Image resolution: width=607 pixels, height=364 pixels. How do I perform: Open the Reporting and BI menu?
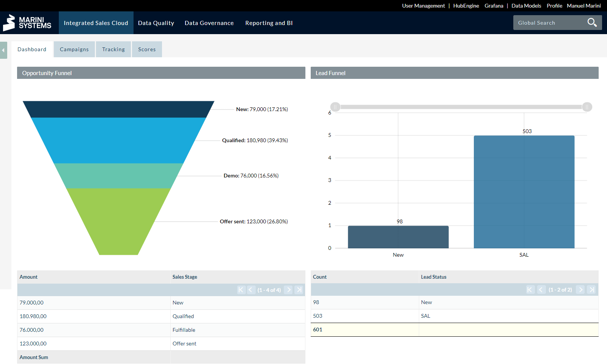[x=269, y=23]
